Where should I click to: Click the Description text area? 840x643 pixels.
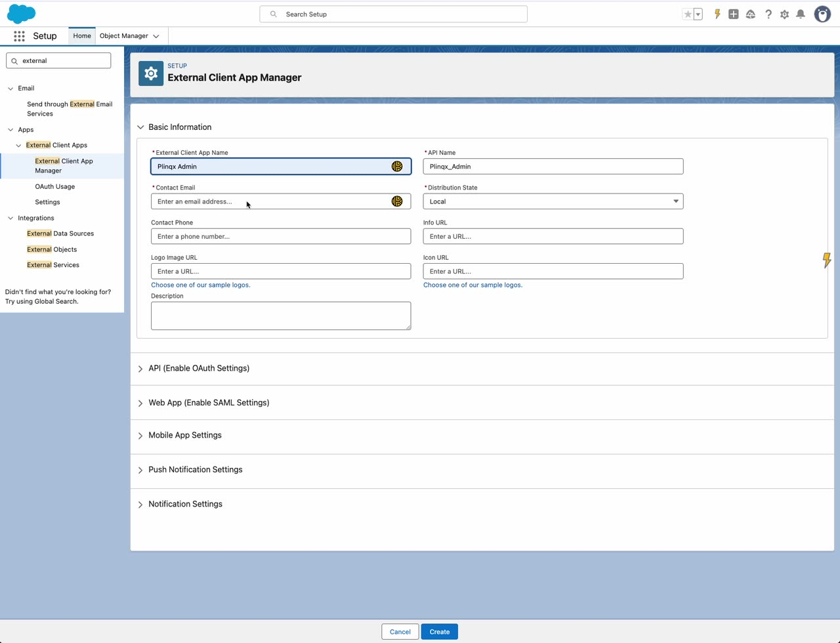[281, 316]
